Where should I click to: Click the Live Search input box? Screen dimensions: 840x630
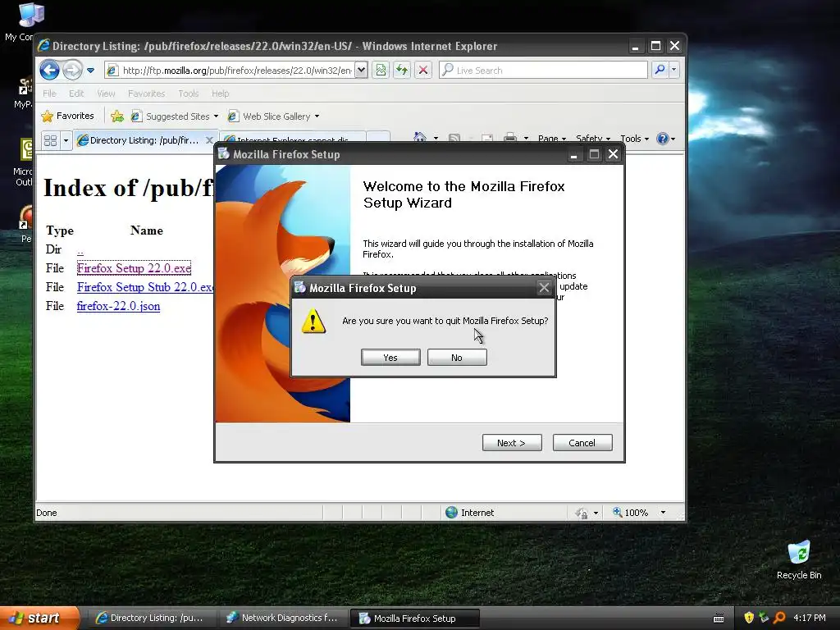543,71
